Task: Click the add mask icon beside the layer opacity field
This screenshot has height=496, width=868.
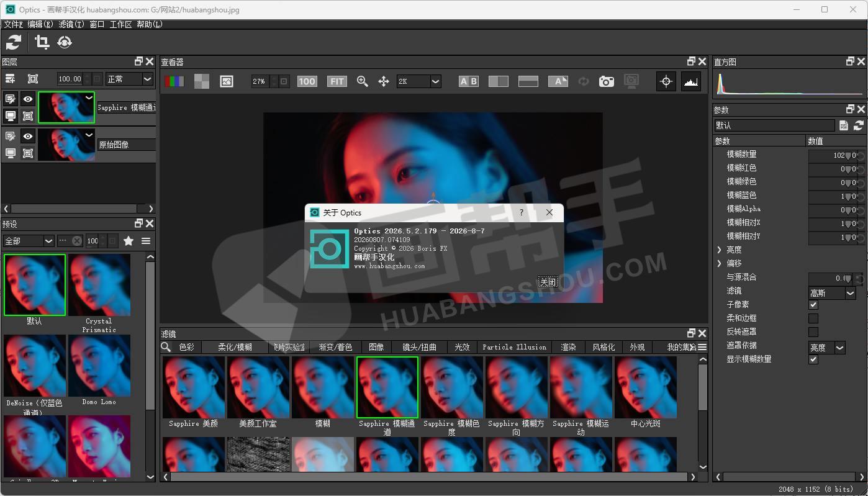Action: (x=33, y=79)
